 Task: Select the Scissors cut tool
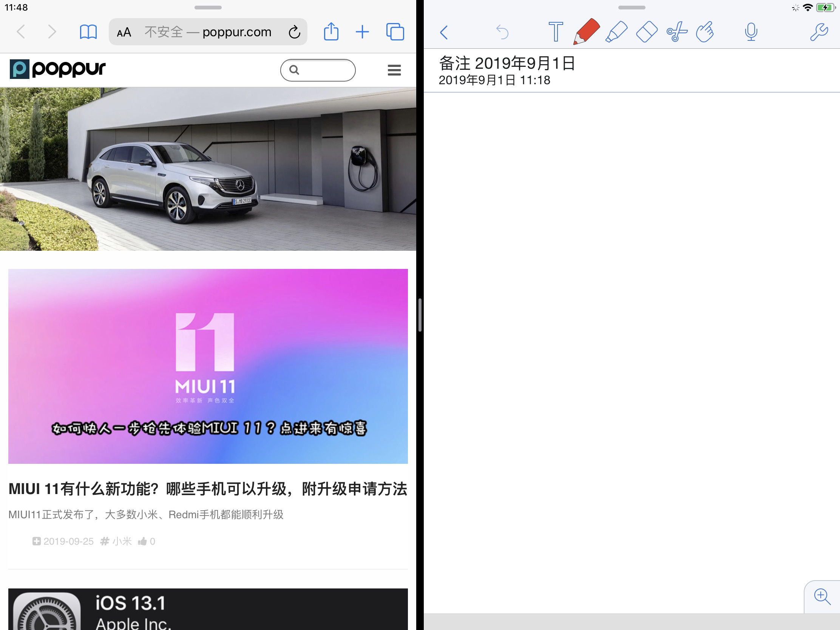(677, 31)
